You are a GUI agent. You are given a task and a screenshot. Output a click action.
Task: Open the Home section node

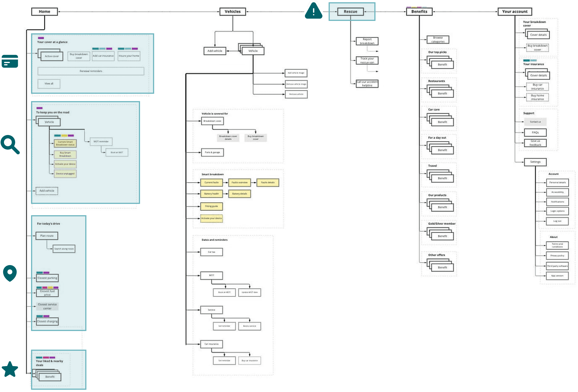coord(45,11)
